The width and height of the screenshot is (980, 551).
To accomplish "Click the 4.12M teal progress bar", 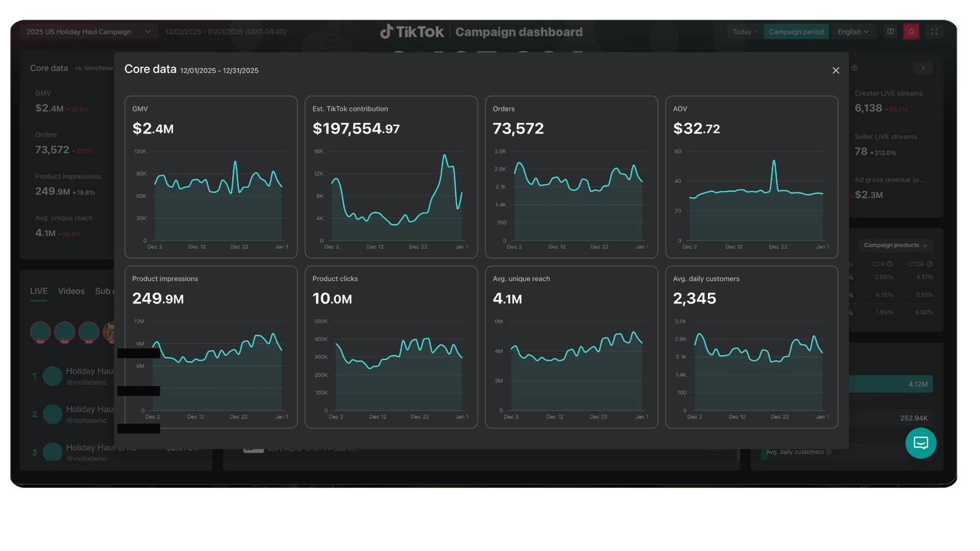I will 891,384.
